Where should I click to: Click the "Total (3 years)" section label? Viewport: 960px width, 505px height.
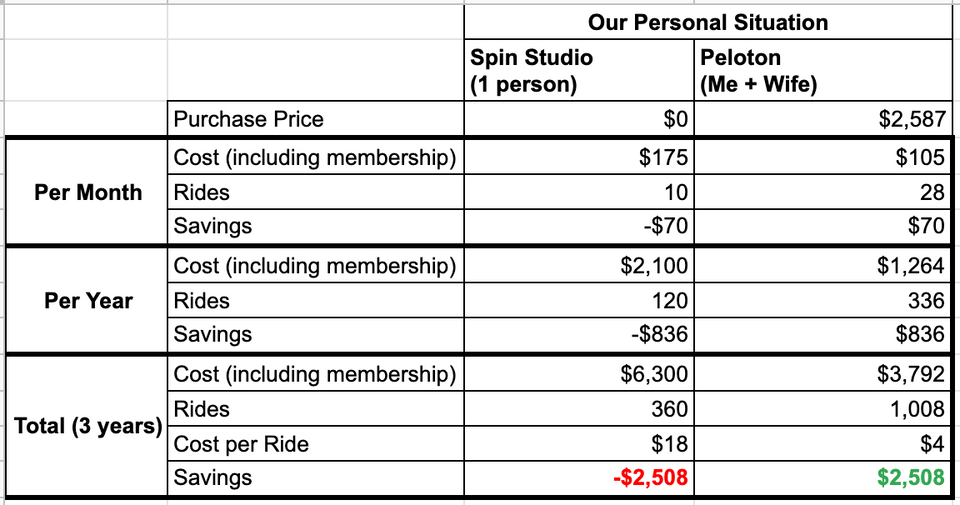tap(88, 426)
